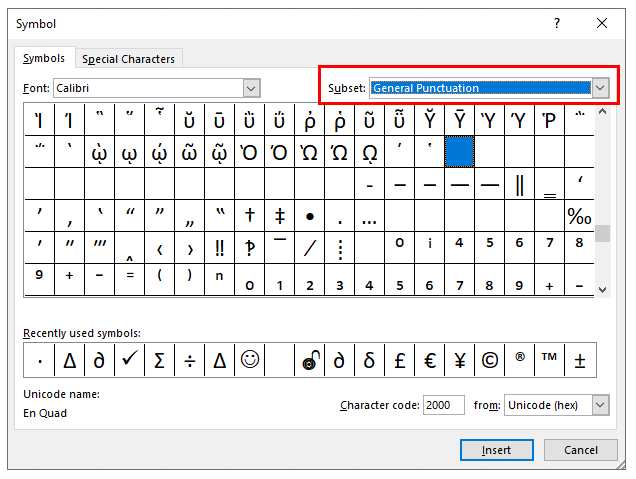Switch to the Special Characters tab
This screenshot has height=479, width=636.
(128, 59)
